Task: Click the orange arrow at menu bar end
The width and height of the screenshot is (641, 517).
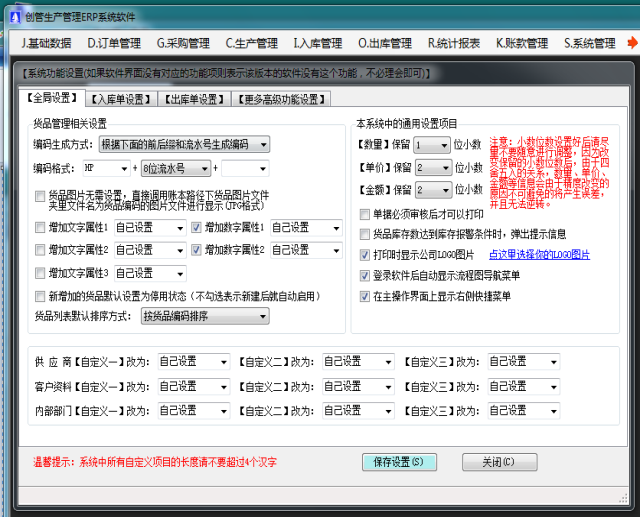Action: (632, 43)
